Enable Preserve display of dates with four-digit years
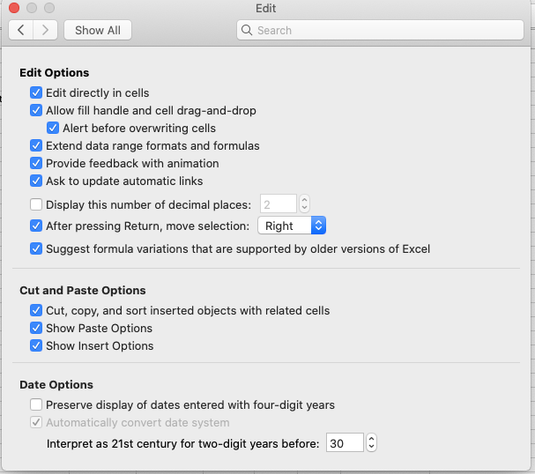535x474 pixels. (x=36, y=405)
